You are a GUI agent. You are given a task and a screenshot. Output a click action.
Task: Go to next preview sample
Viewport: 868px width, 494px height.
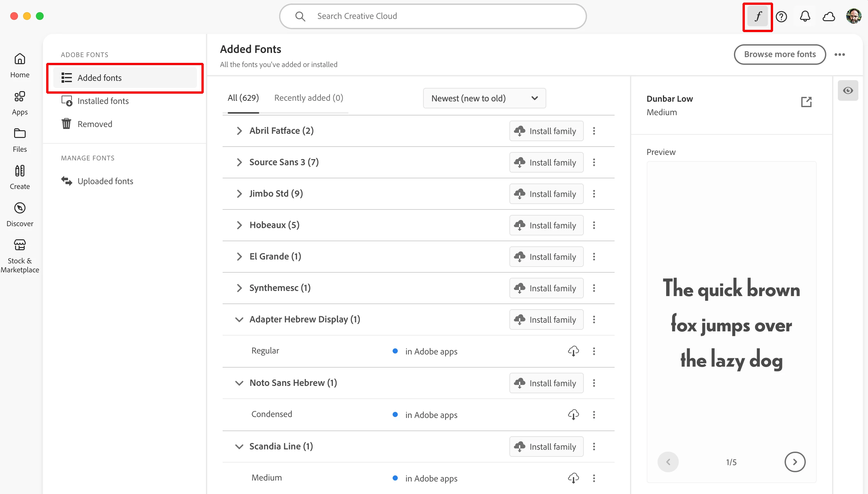point(795,462)
